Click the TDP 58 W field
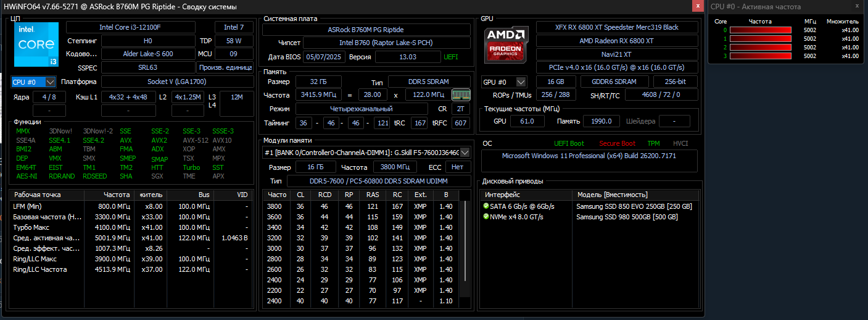Image resolution: width=868 pixels, height=320 pixels. [234, 41]
